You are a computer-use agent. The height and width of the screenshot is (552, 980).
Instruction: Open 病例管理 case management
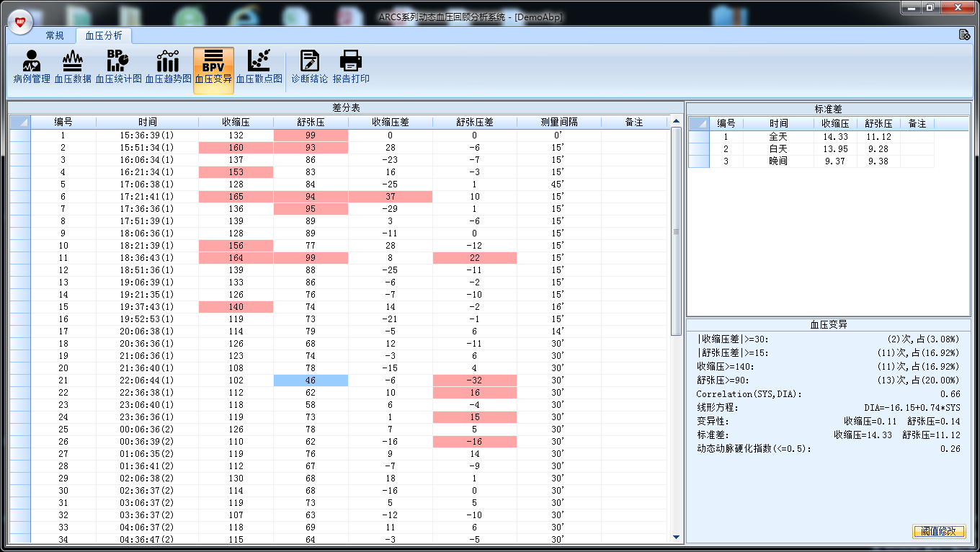[32, 68]
